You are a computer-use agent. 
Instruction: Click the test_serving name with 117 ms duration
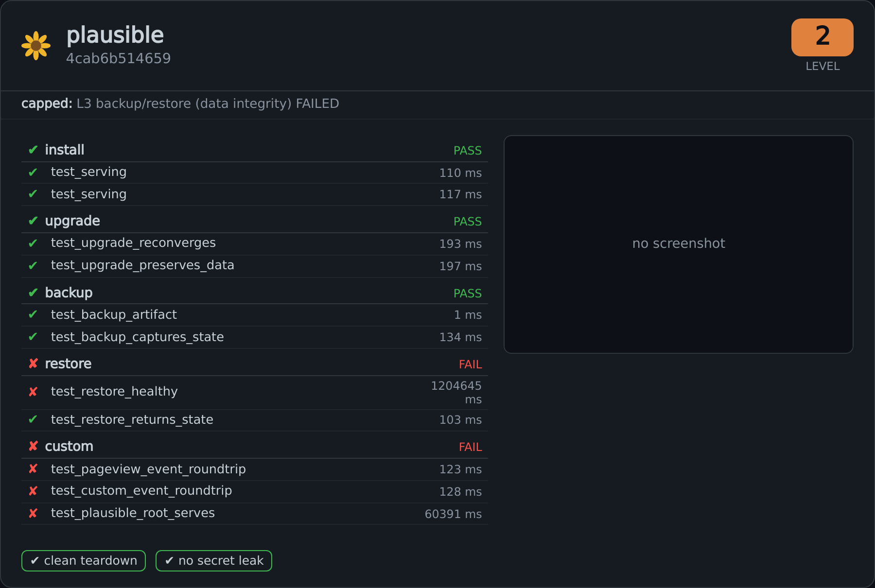(x=89, y=194)
